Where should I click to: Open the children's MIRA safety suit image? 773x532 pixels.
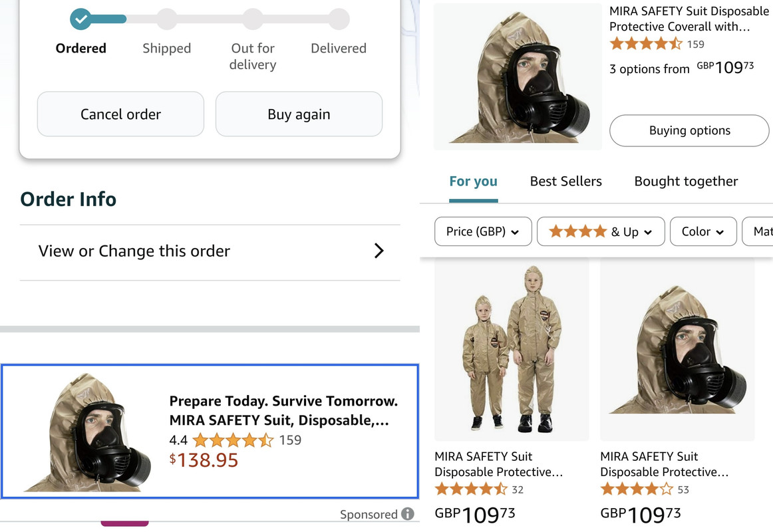tap(512, 349)
